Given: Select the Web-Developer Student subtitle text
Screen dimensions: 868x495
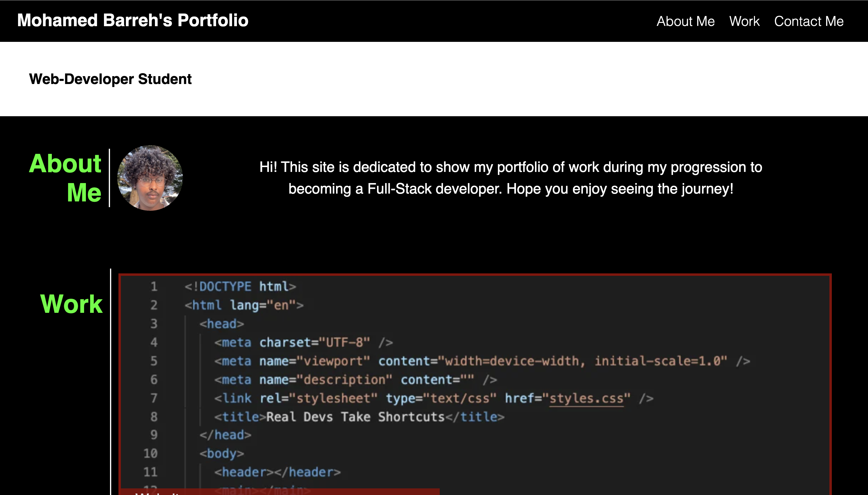Looking at the screenshot, I should point(110,79).
